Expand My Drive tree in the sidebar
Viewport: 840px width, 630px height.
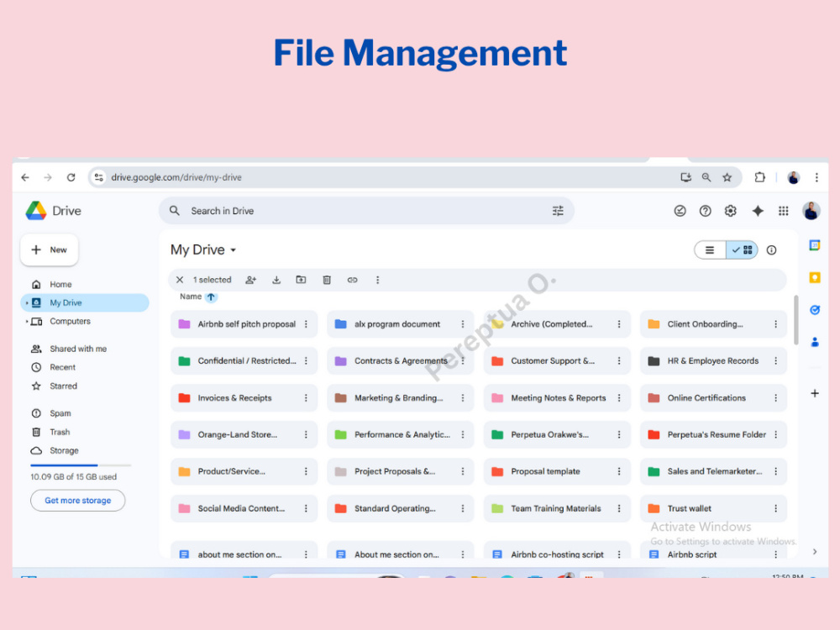coord(26,303)
